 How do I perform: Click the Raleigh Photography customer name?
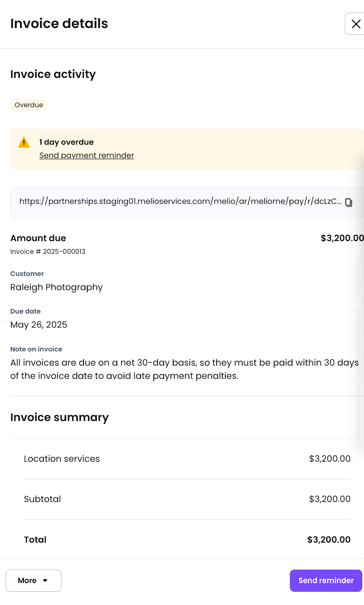click(56, 287)
